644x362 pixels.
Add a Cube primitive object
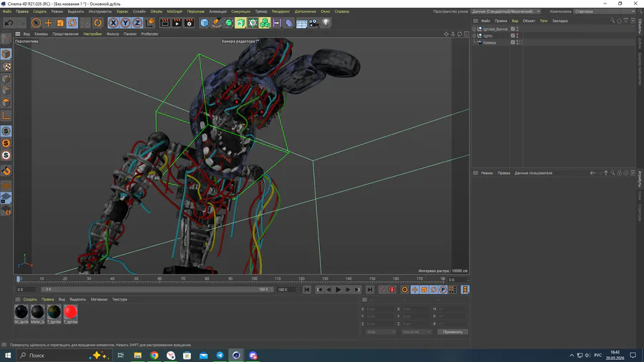coord(205,23)
